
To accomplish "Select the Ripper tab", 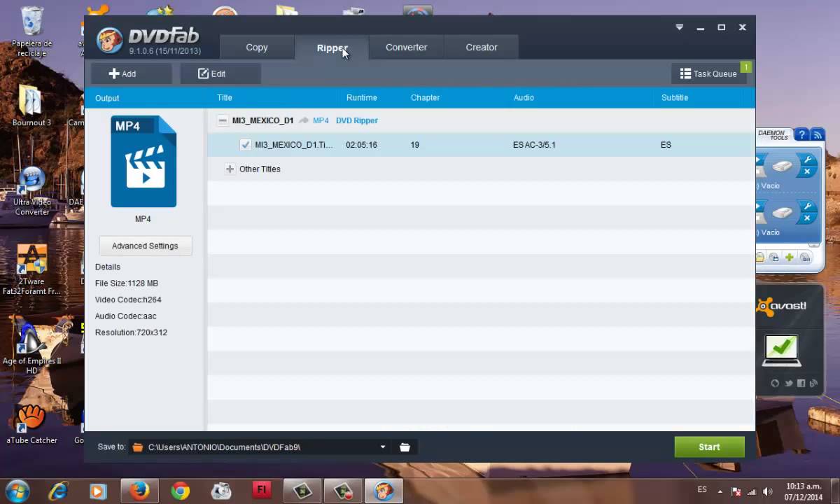I will 332,48.
